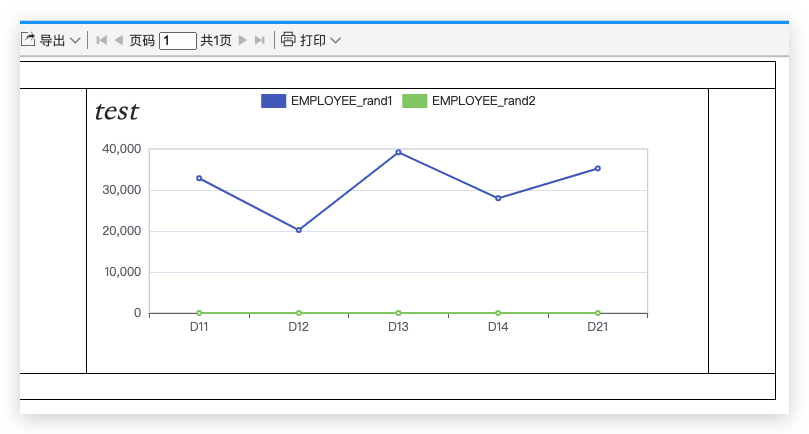The width and height of the screenshot is (809, 434).
Task: Click the printer icon
Action: [x=288, y=39]
